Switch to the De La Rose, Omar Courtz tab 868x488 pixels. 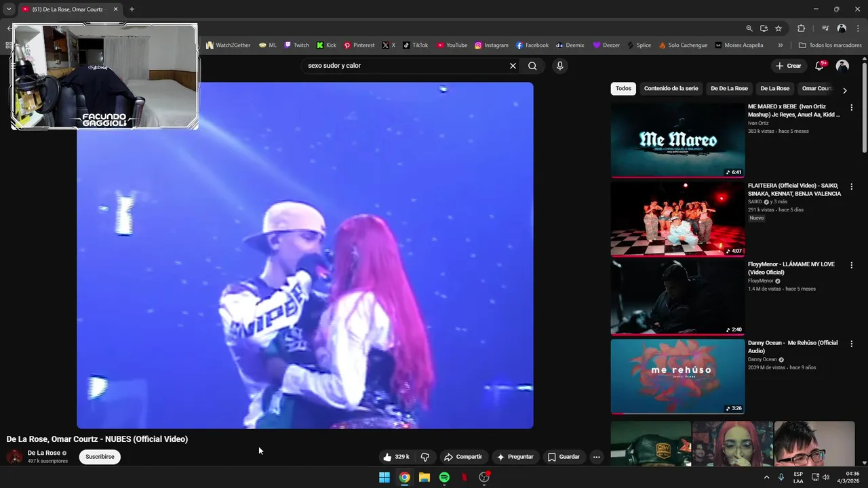click(70, 9)
